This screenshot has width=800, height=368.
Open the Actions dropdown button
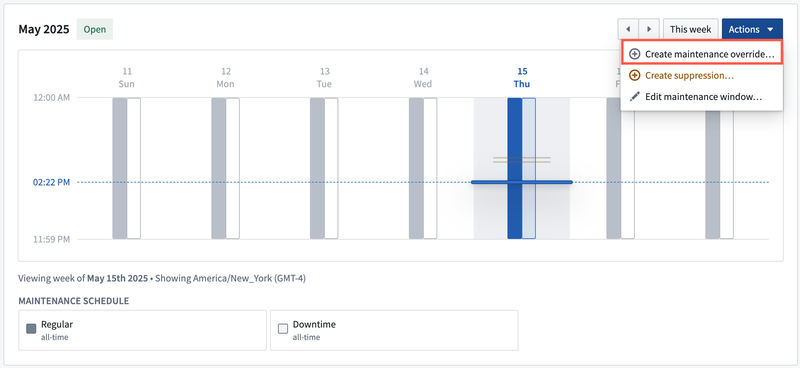click(x=752, y=29)
